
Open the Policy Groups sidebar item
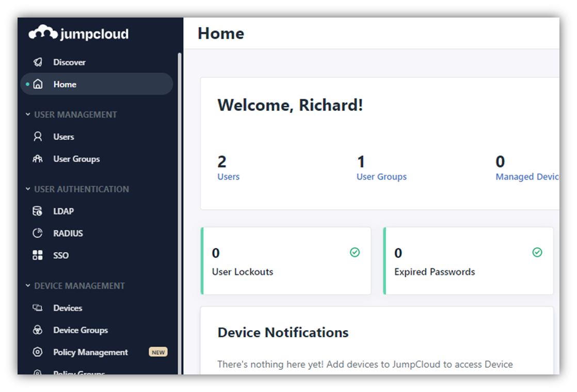coord(79,372)
